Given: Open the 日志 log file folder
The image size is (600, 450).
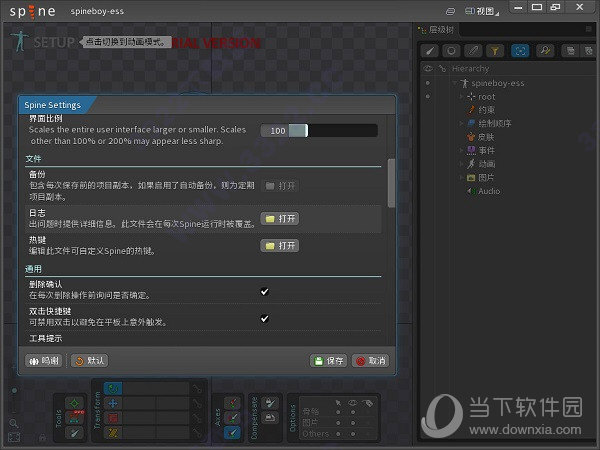Looking at the screenshot, I should coord(280,218).
